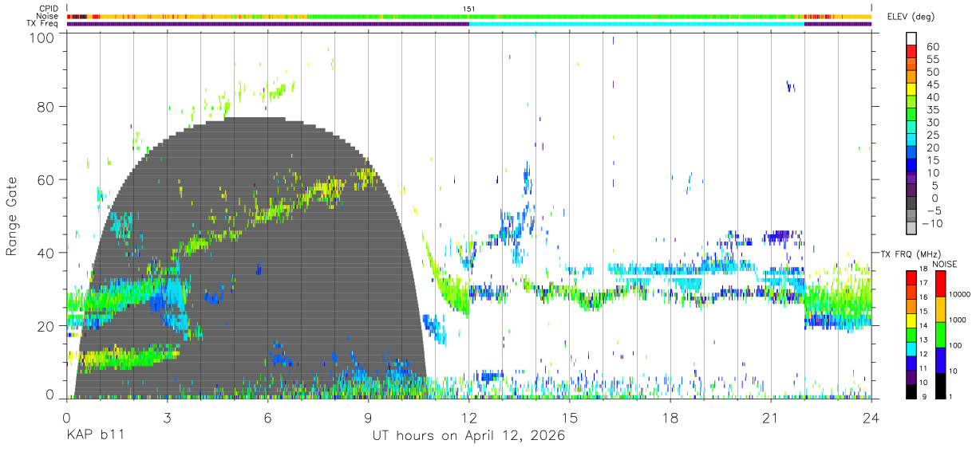Click the 100 tick on Range Gate axis
The width and height of the screenshot is (980, 452).
click(x=43, y=37)
